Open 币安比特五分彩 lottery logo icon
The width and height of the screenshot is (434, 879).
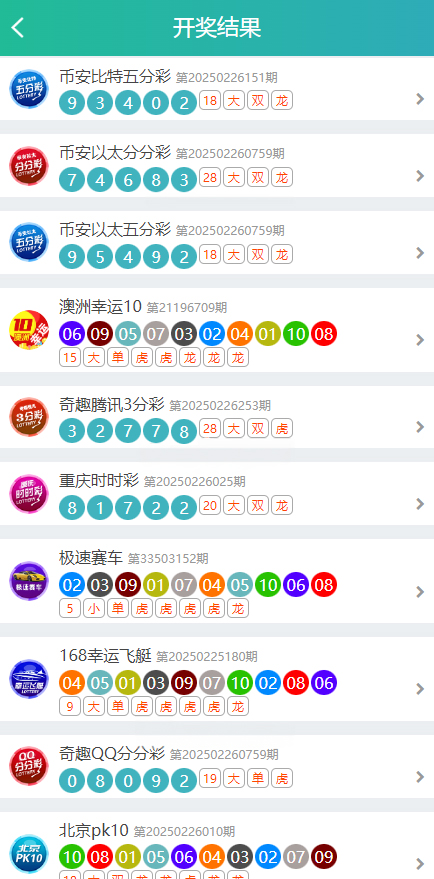point(29,89)
